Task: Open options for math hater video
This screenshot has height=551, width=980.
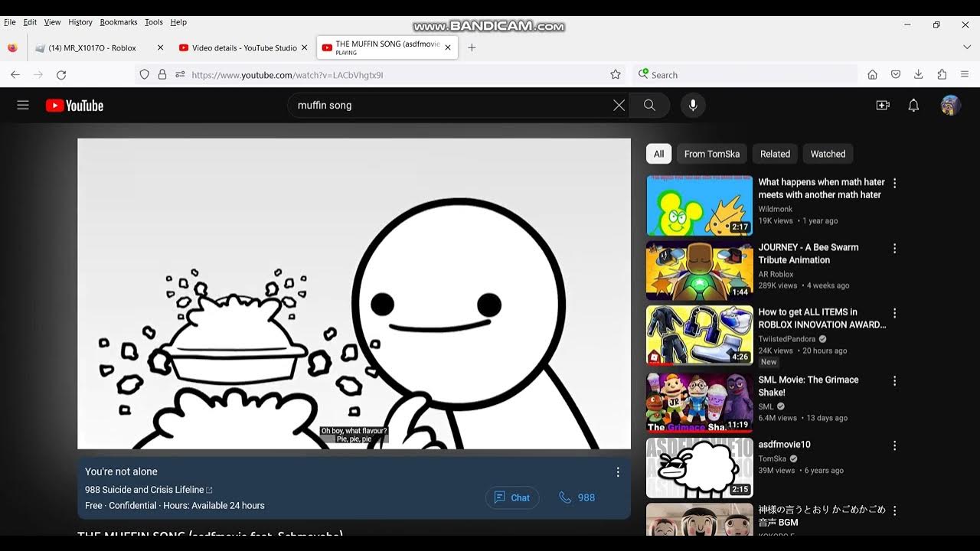Action: pyautogui.click(x=894, y=184)
